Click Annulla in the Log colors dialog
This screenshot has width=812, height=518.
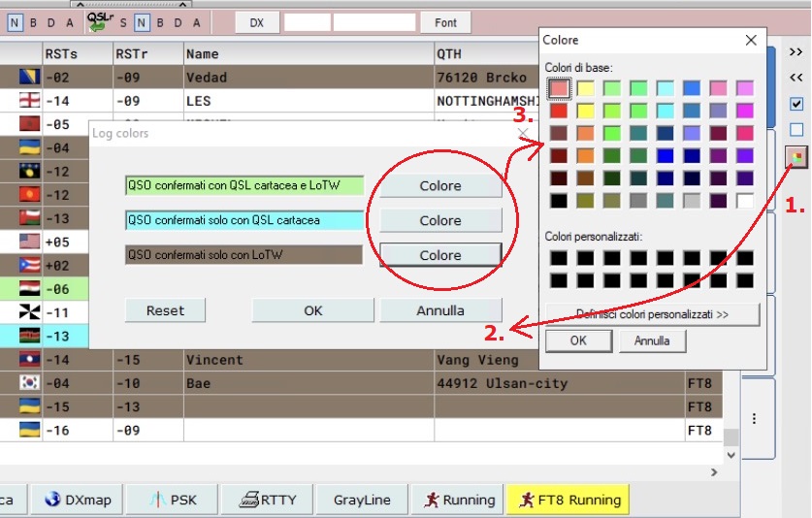coord(440,310)
